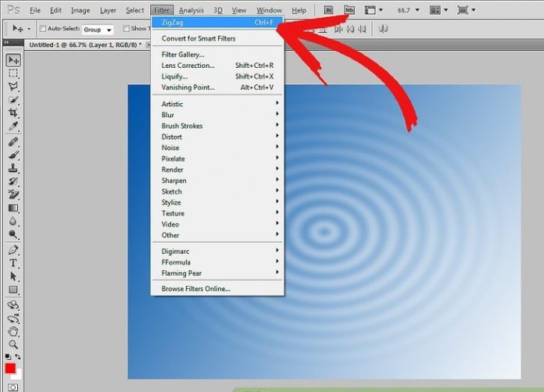
Task: Open the Auto-Select Group dropdown
Action: pos(98,29)
